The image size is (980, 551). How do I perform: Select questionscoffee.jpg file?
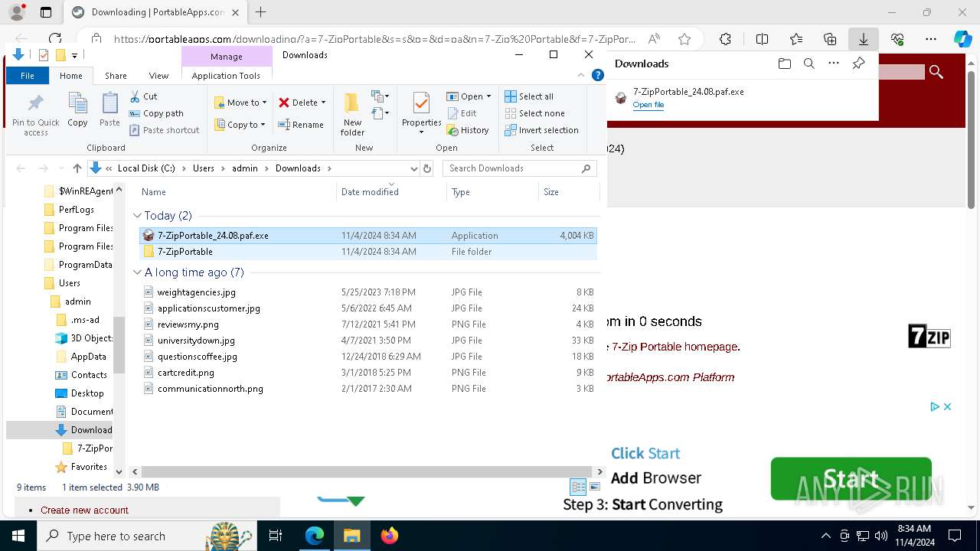367,357
